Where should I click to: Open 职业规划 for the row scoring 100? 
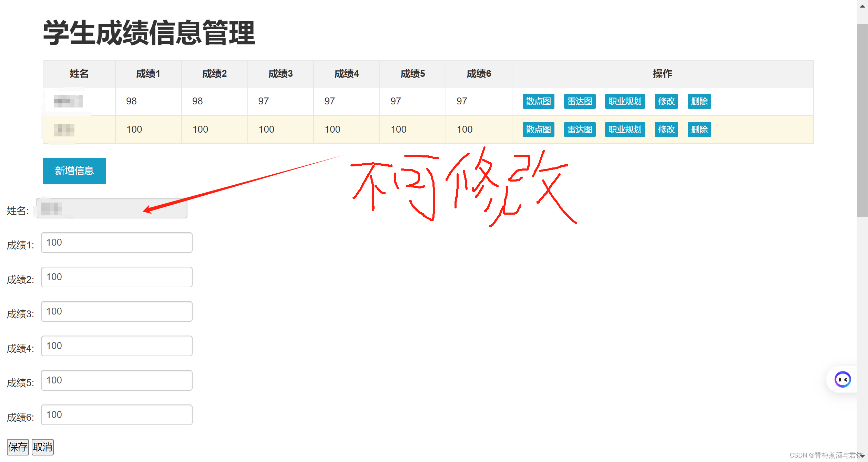[x=625, y=130]
